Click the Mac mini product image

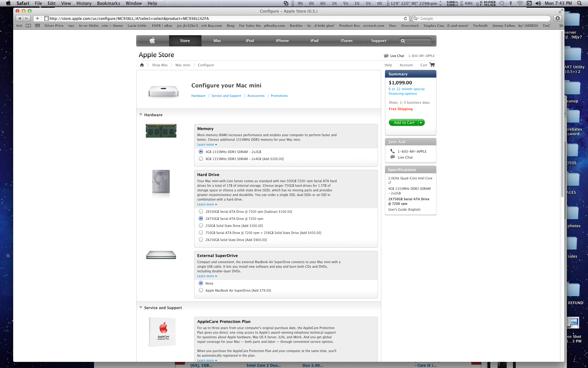click(164, 91)
